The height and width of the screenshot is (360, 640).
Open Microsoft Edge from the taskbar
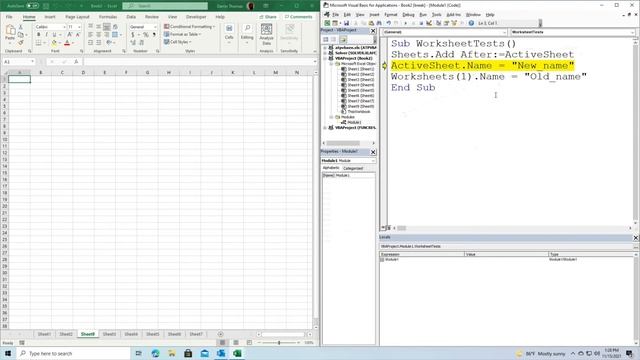point(156,353)
